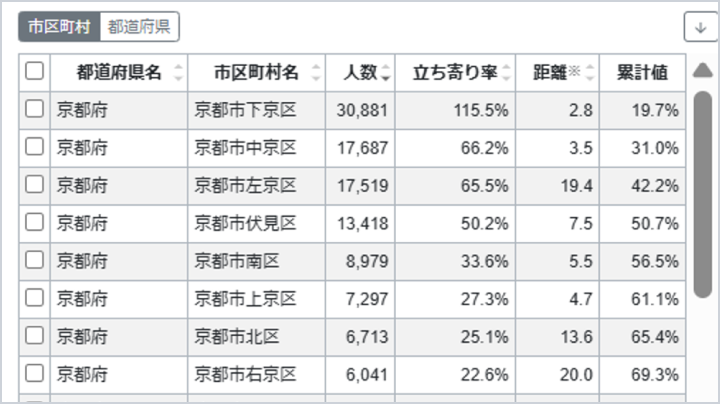The image size is (720, 404).
Task: Click the 累計値 column header
Action: tap(642, 72)
